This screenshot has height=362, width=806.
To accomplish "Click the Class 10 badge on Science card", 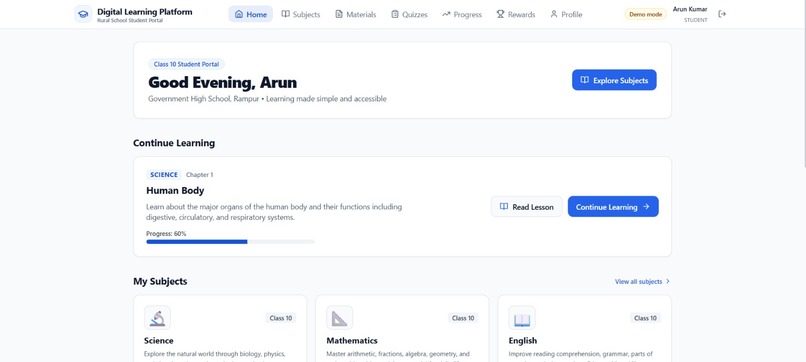I will click(281, 318).
